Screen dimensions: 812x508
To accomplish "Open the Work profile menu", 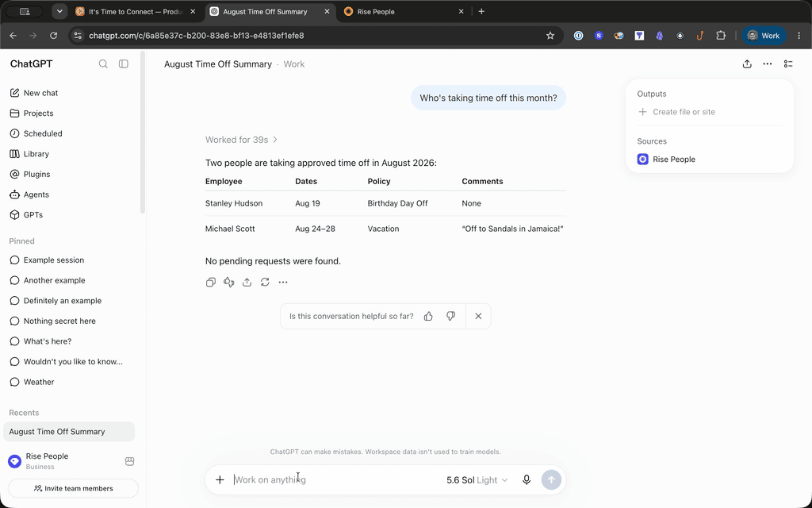I will 764,35.
